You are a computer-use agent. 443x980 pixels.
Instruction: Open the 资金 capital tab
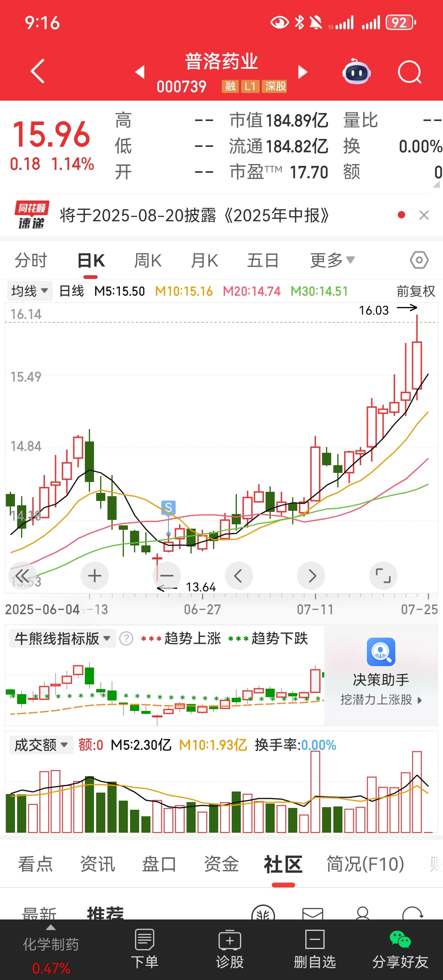221,864
